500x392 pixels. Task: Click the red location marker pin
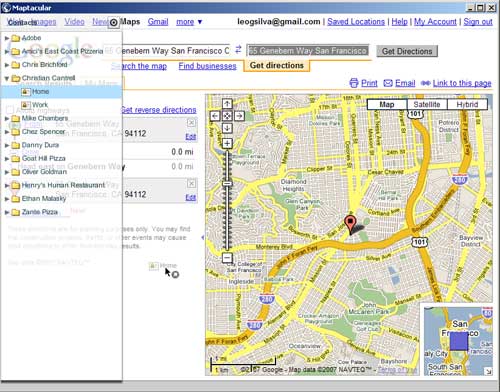349,224
